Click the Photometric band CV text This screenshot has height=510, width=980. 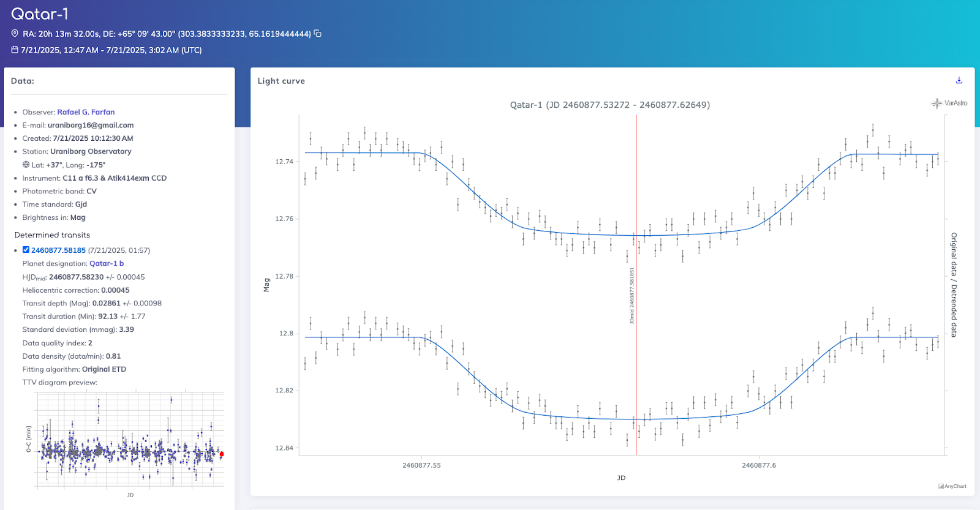click(x=91, y=191)
